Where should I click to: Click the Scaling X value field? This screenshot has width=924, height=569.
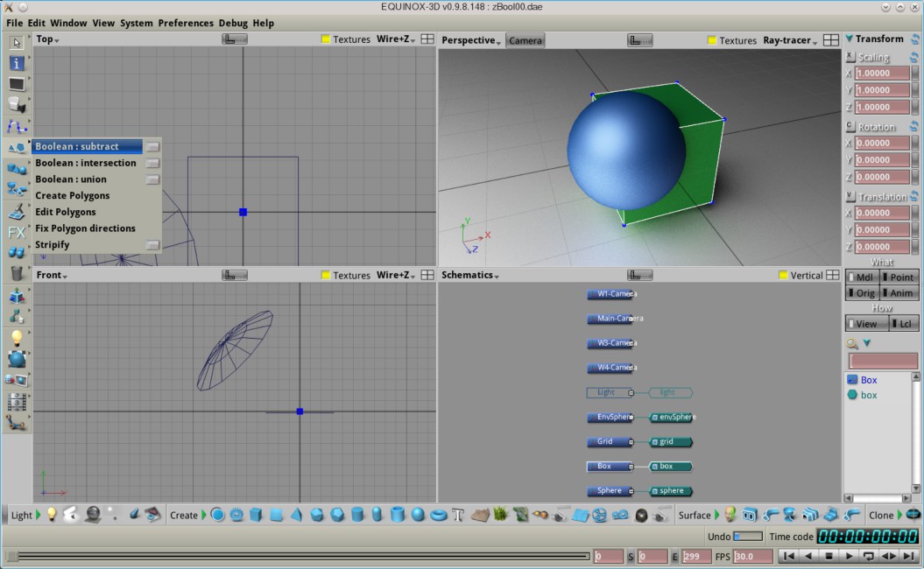(x=881, y=74)
